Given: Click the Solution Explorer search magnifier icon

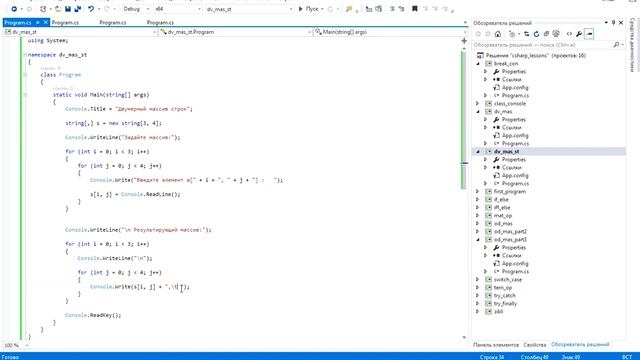Looking at the screenshot, I should [616, 44].
